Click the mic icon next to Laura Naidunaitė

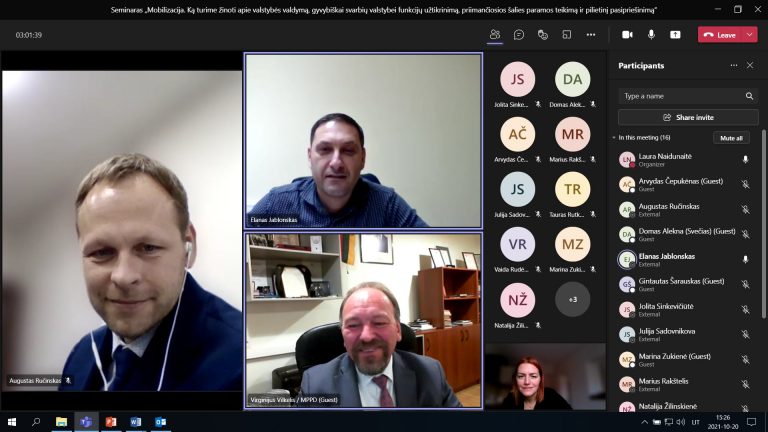(x=745, y=160)
